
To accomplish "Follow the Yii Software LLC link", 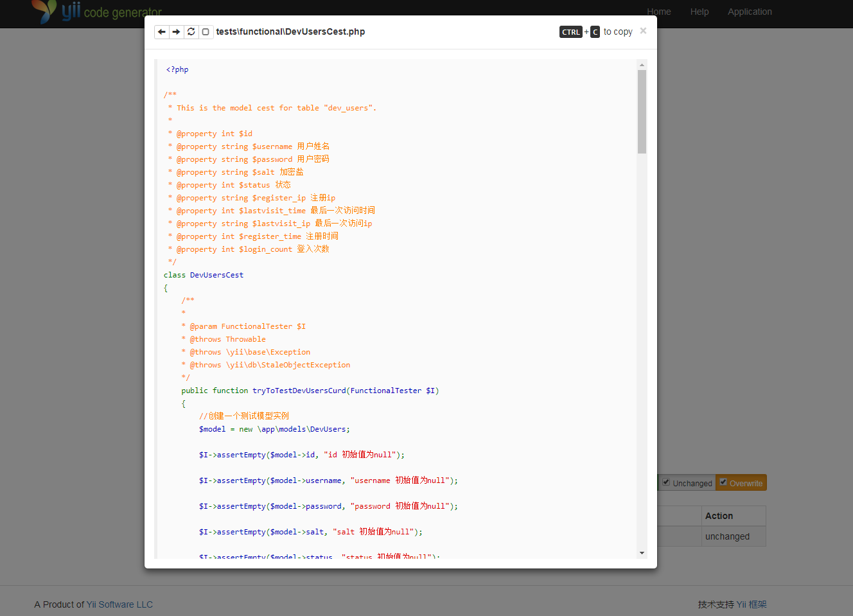I will coord(119,604).
